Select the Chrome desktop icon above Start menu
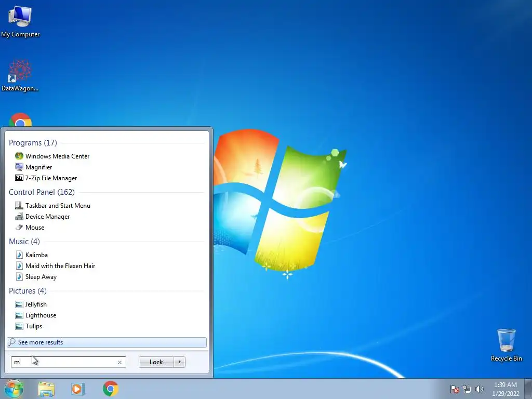Viewport: 532px width, 399px height. [20, 120]
